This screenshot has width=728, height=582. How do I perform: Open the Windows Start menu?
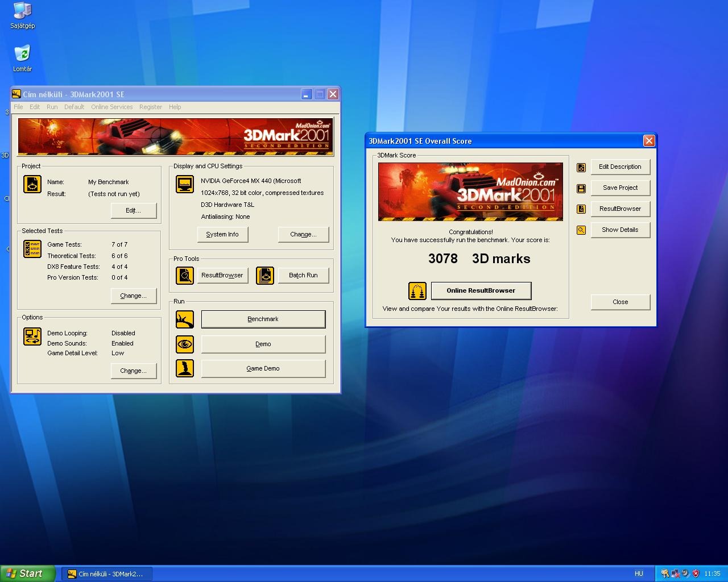tap(28, 573)
